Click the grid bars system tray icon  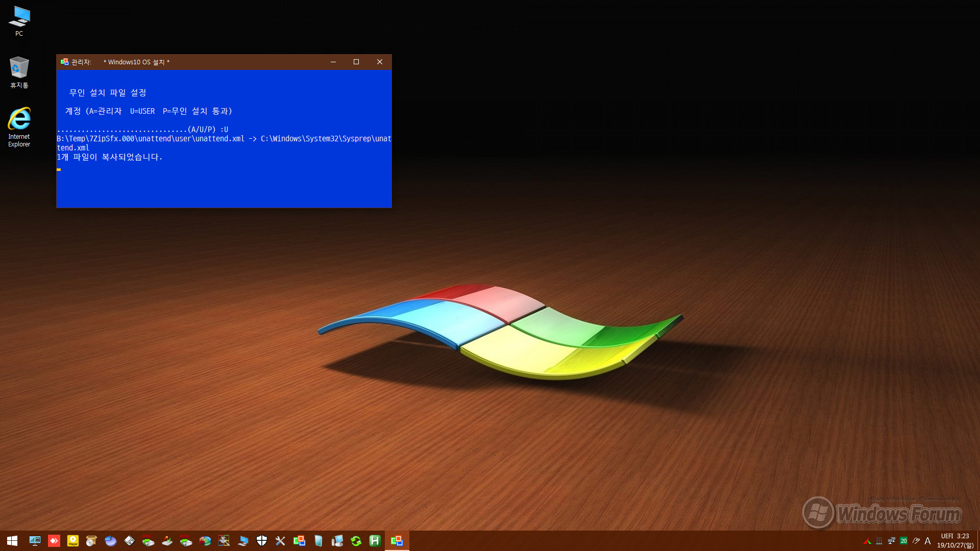(x=879, y=541)
